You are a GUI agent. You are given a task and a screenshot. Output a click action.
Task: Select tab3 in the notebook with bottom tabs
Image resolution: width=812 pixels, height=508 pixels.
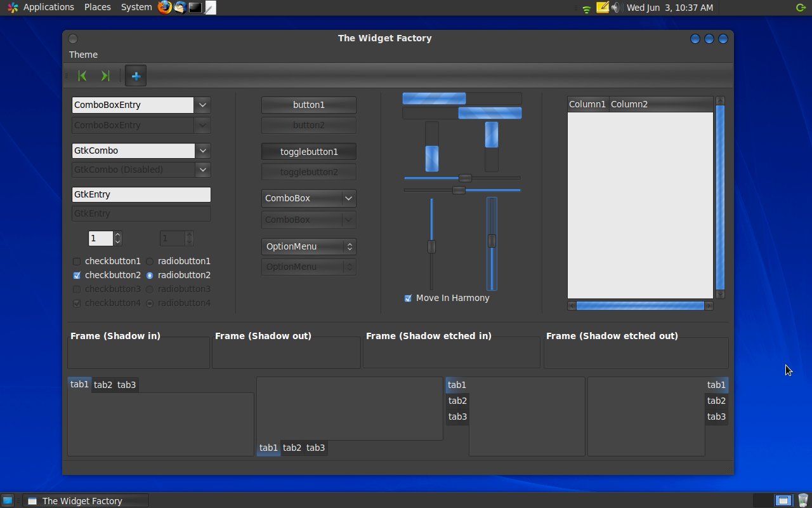pos(315,448)
